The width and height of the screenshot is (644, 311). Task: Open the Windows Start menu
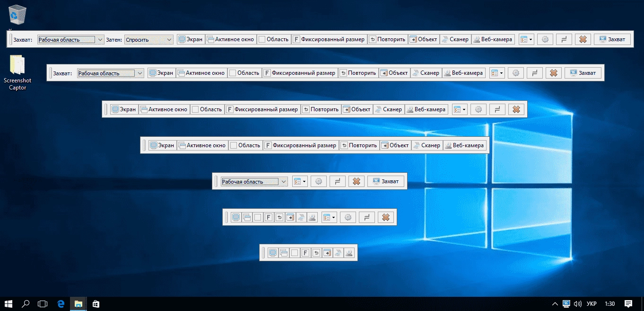click(x=9, y=303)
